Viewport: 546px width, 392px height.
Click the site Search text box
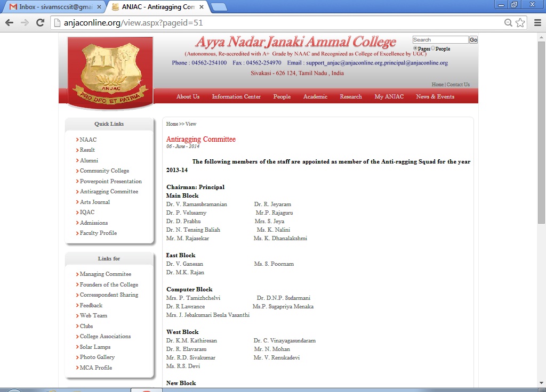pyautogui.click(x=440, y=39)
